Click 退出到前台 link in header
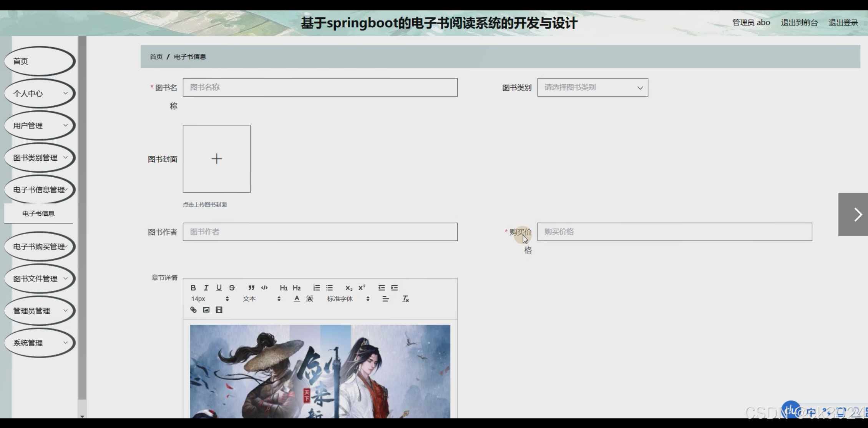Screen dimensions: 868x428 tap(799, 23)
